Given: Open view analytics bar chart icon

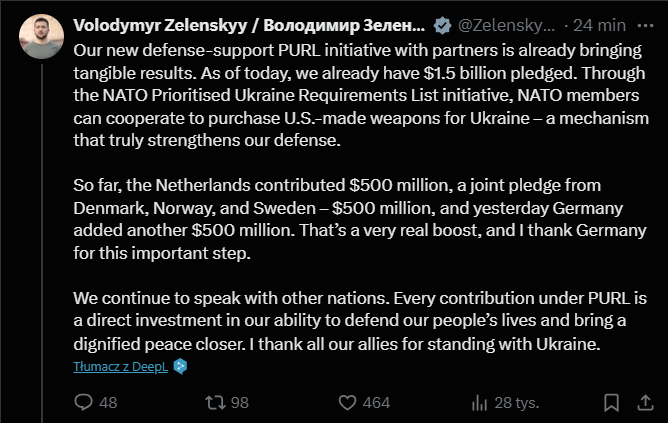Looking at the screenshot, I should [x=480, y=402].
